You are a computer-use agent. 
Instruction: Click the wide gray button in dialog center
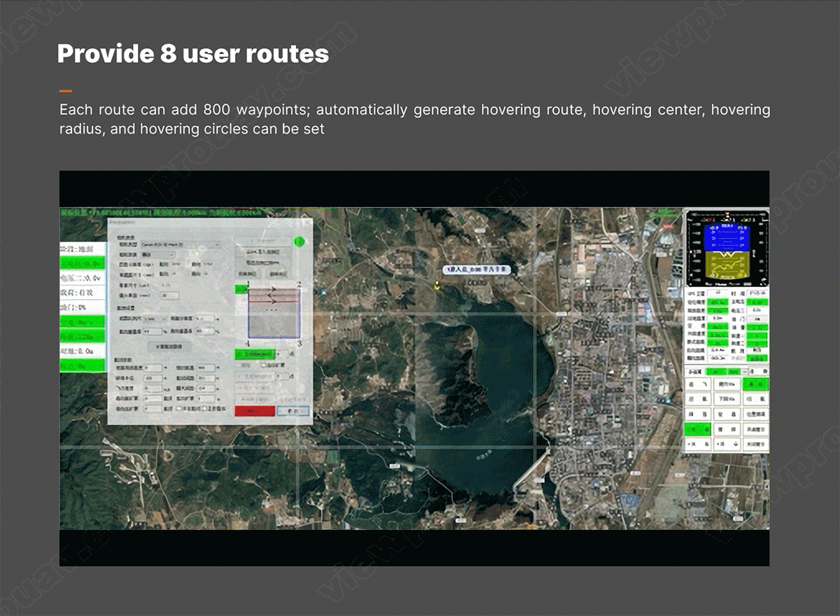coord(168,346)
